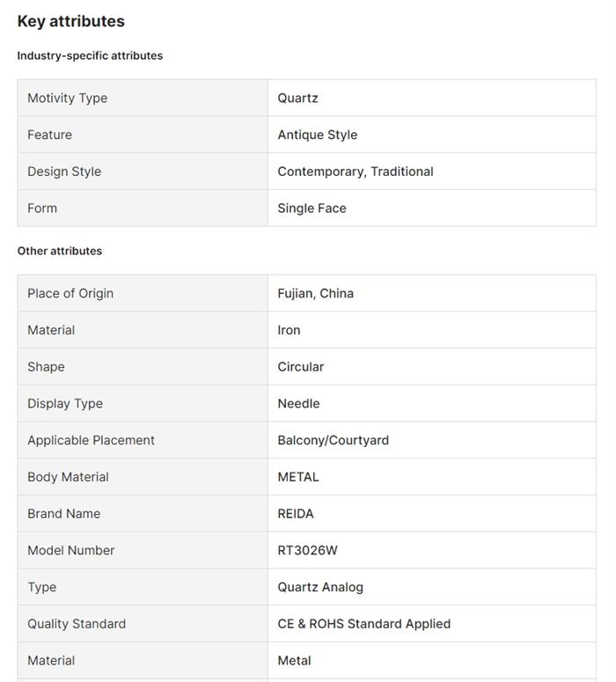
Task: Click the Balcony/Courtyard placement value
Action: (x=334, y=440)
